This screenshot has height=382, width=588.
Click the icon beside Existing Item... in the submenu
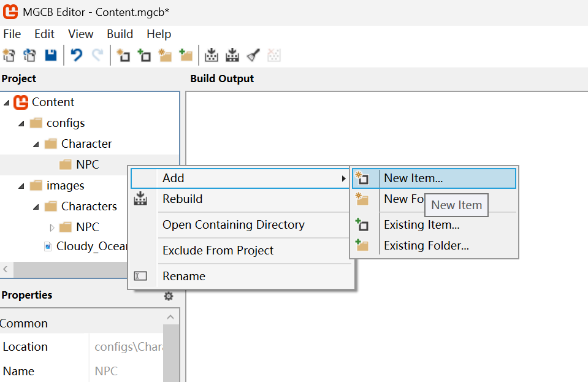(x=362, y=224)
